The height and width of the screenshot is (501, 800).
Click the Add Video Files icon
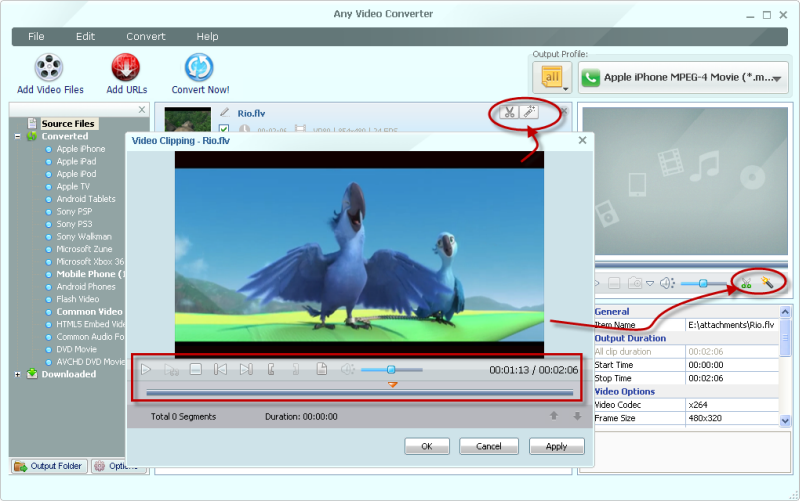tap(49, 67)
